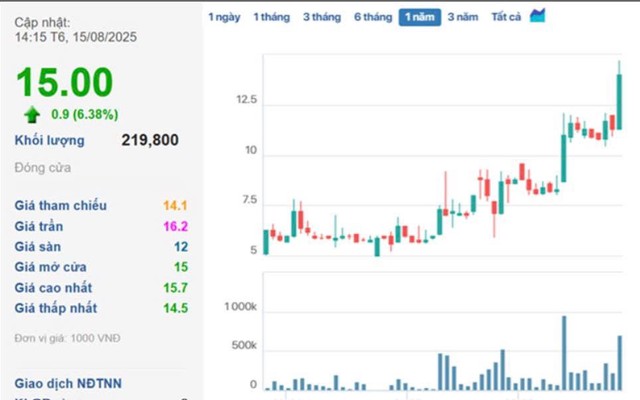Select the 1 ngày time range

point(223,17)
